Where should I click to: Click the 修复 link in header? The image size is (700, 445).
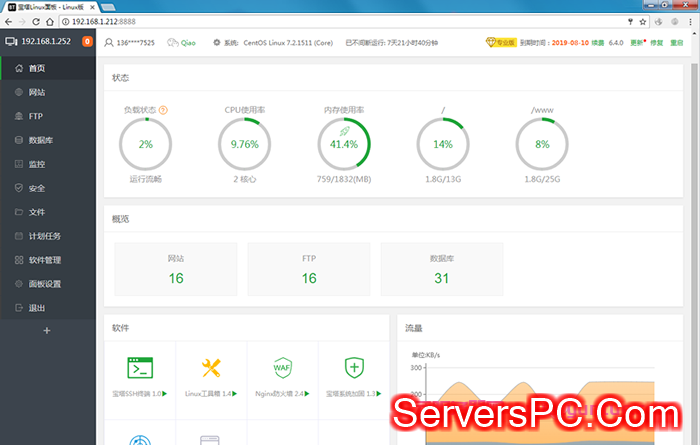pos(657,43)
